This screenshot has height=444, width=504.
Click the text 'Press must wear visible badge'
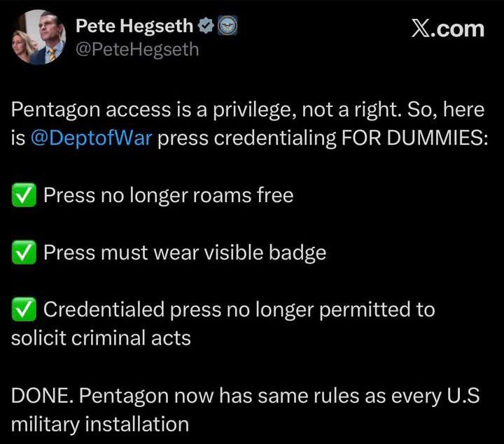tap(185, 253)
